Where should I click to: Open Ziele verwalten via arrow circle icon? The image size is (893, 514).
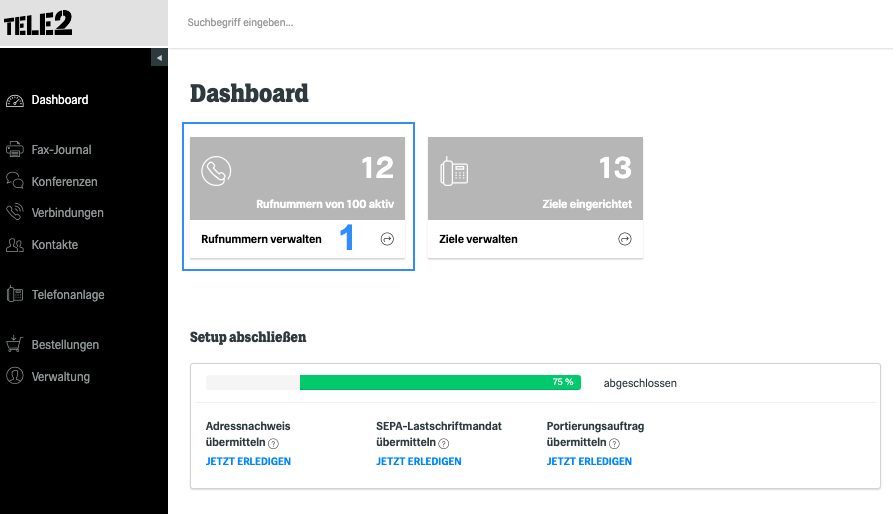pyautogui.click(x=625, y=239)
